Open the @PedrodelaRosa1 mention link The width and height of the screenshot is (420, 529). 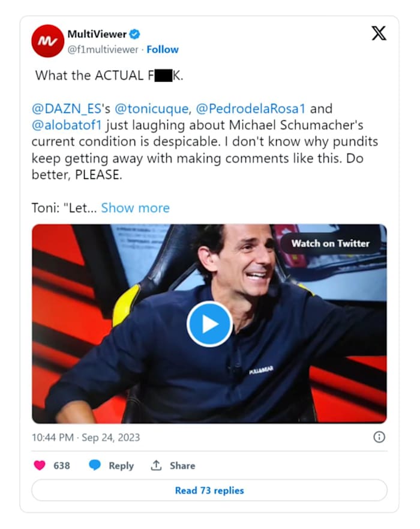pyautogui.click(x=251, y=109)
